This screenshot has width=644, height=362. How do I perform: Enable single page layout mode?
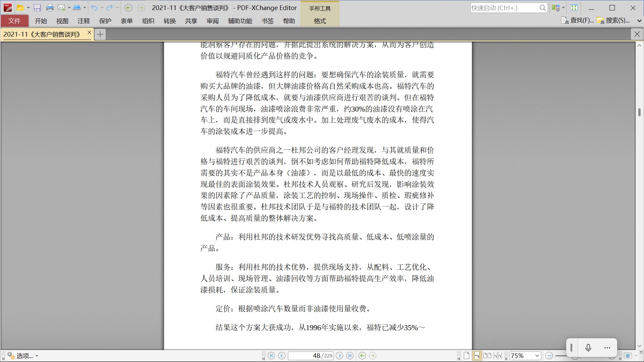coord(467,356)
